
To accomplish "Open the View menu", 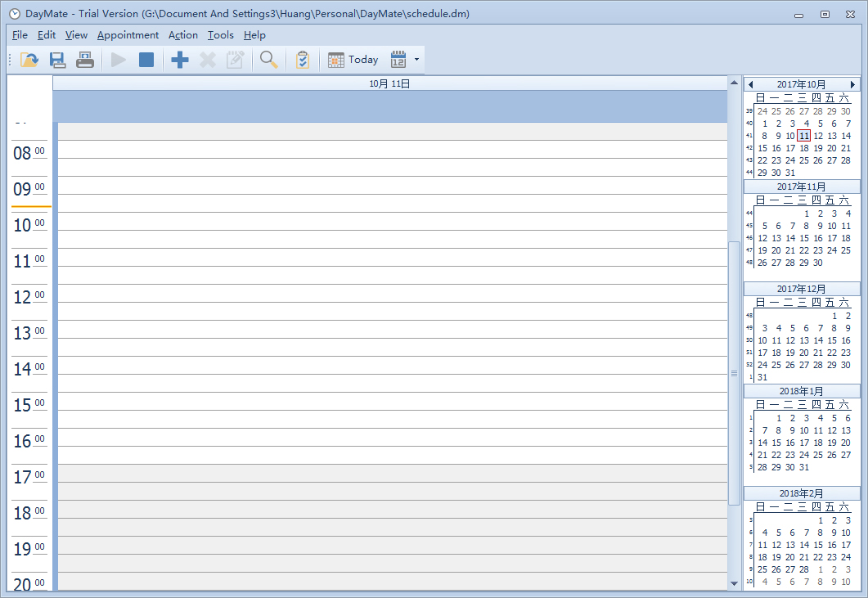I will 76,35.
